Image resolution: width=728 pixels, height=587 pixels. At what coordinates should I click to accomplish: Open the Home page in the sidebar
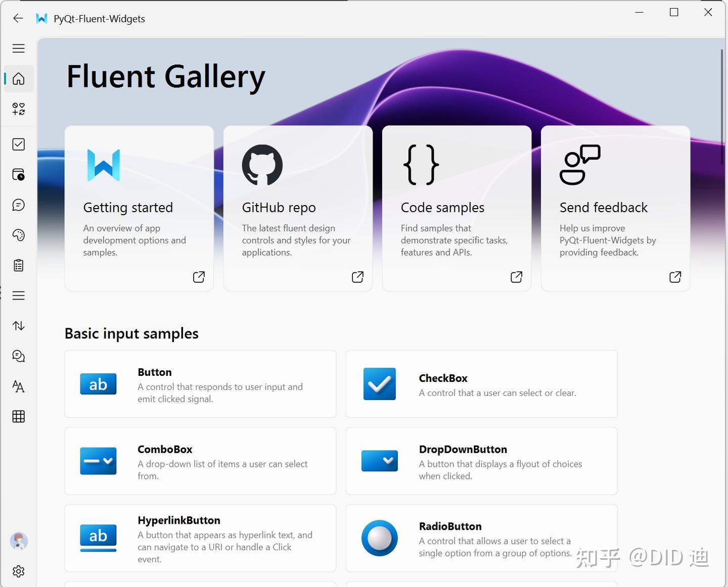(x=18, y=79)
